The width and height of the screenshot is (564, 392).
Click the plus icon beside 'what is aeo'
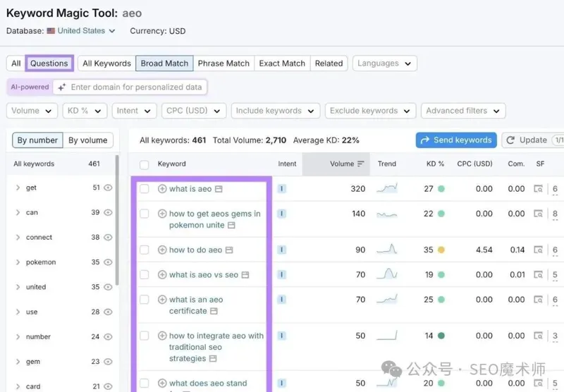(162, 189)
